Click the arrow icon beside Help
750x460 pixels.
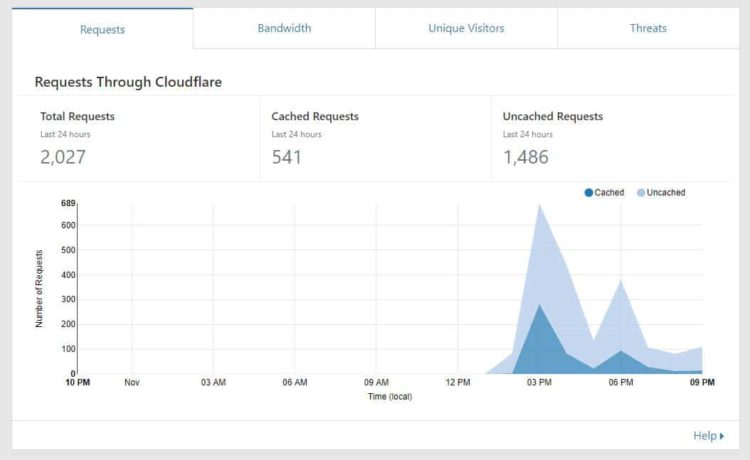722,436
